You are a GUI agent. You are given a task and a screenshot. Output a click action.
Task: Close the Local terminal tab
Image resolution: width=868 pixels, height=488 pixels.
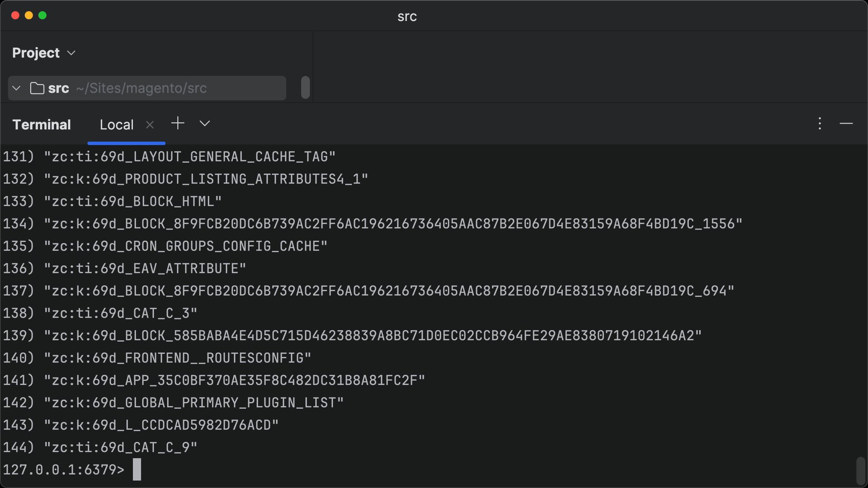[150, 125]
